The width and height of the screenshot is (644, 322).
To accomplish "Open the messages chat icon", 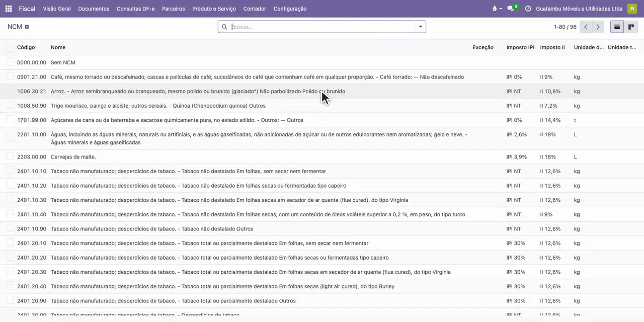I will coord(510,9).
